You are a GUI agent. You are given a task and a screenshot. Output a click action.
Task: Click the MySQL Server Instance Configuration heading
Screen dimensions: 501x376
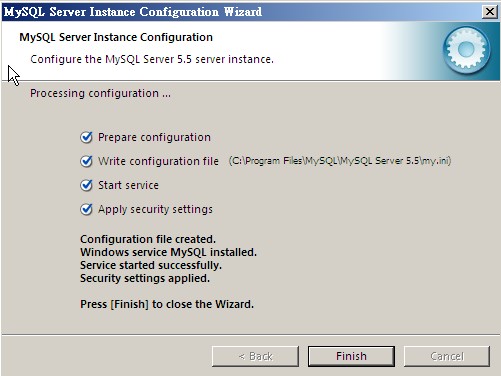(x=116, y=37)
